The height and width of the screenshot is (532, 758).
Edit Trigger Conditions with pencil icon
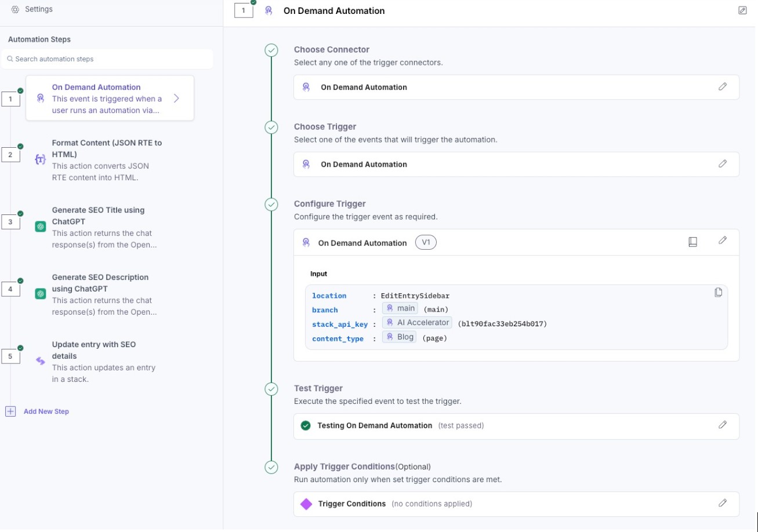pos(723,504)
